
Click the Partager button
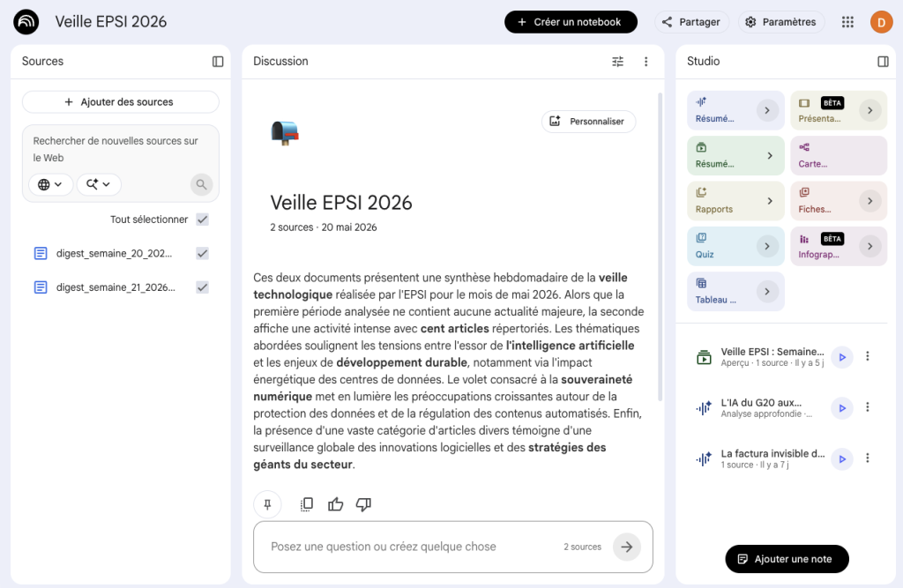click(x=691, y=22)
